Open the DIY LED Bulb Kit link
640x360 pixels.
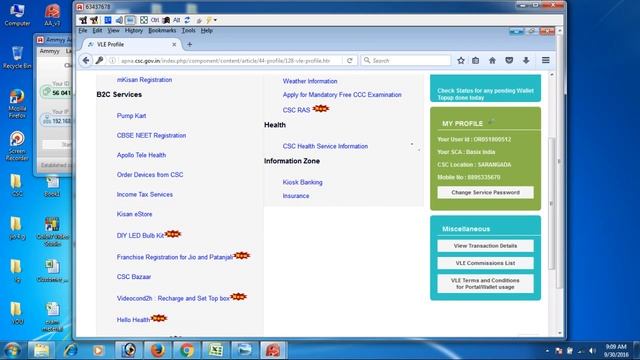(140, 236)
